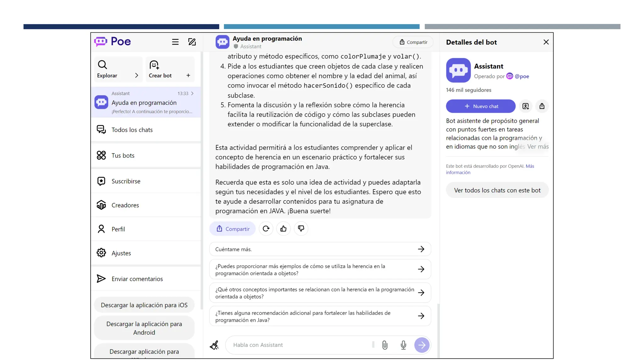The image size is (644, 362).
Task: Click the broom clear context icon
Action: point(214,345)
